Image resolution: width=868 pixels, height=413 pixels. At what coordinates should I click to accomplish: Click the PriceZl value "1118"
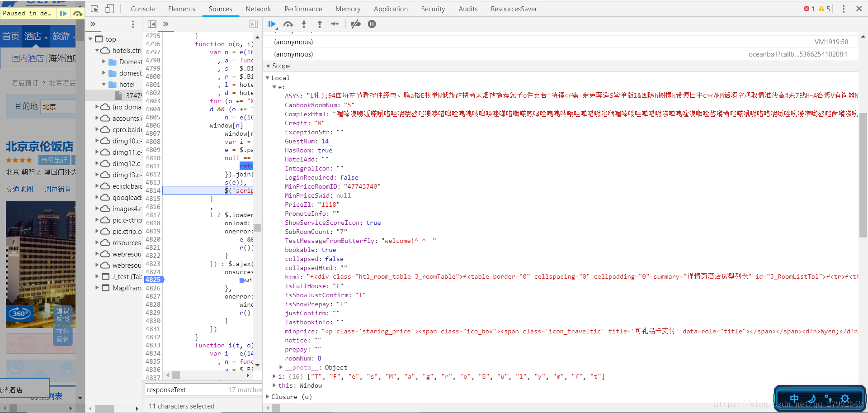328,204
